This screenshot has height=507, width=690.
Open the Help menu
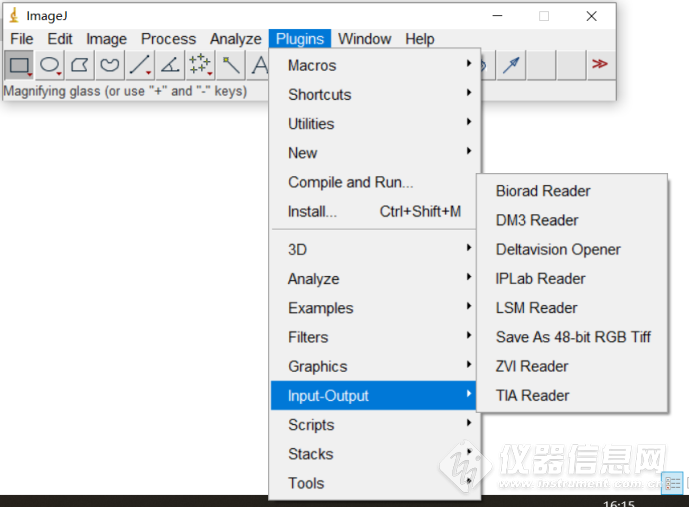(419, 39)
